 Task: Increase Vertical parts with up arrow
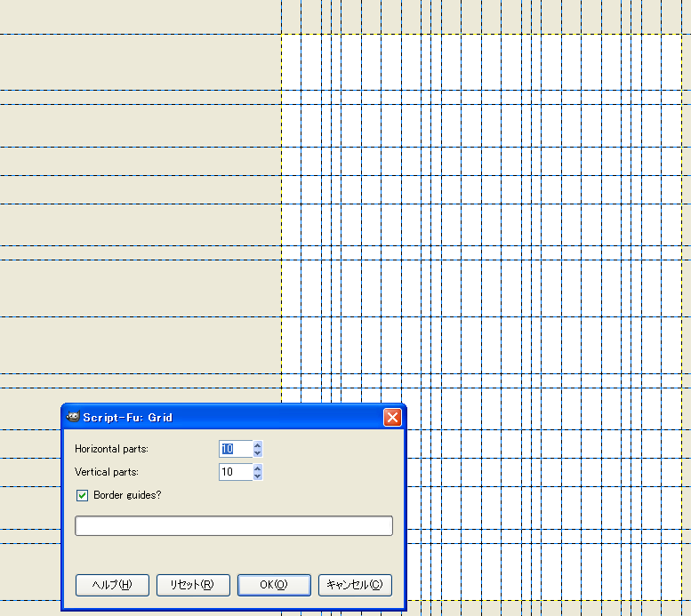tap(258, 468)
